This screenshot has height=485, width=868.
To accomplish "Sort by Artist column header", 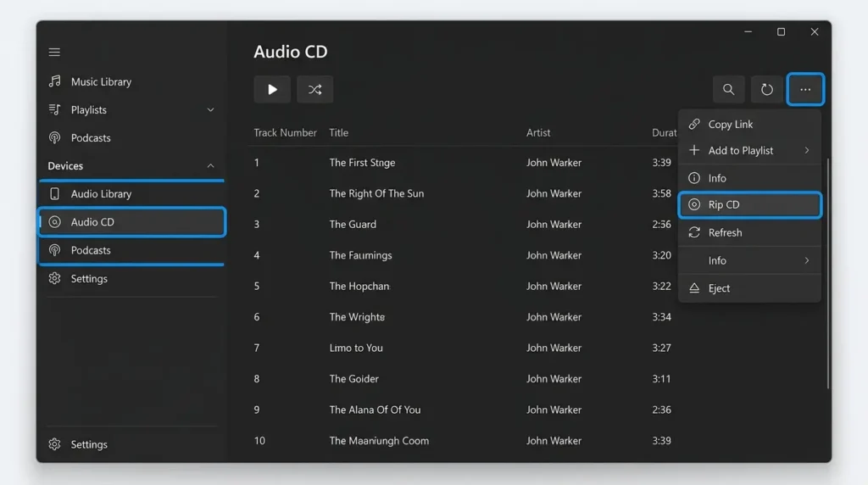I will click(x=538, y=133).
